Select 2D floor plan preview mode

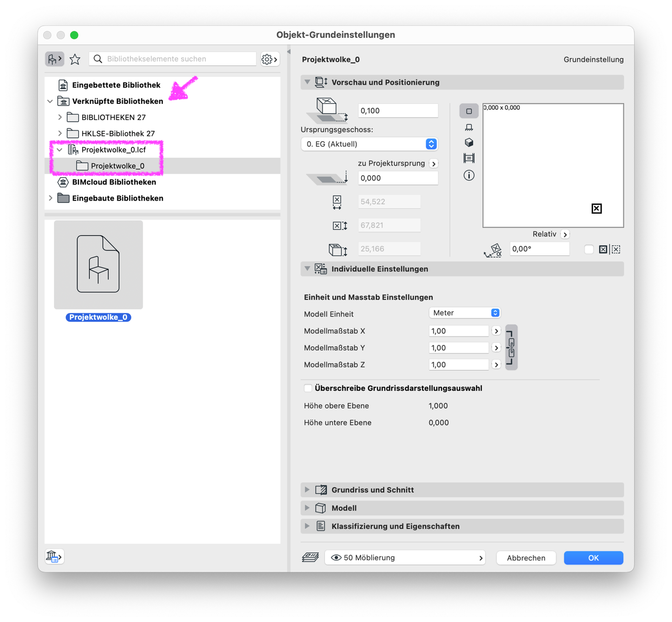469,111
